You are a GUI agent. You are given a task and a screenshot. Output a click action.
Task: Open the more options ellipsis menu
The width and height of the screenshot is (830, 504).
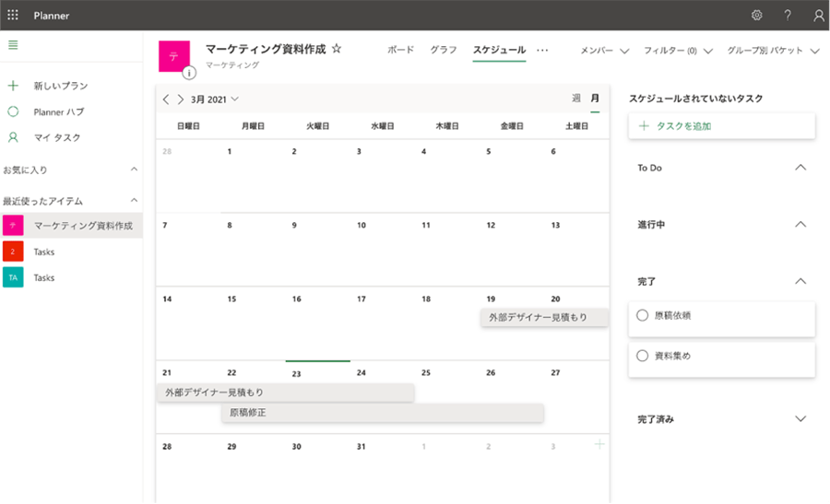coord(542,50)
